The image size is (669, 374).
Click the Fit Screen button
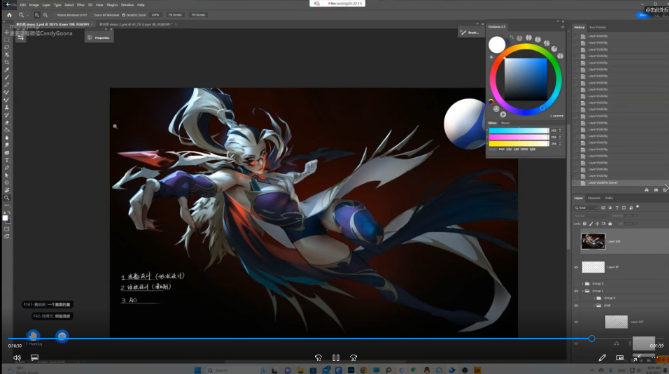point(175,15)
